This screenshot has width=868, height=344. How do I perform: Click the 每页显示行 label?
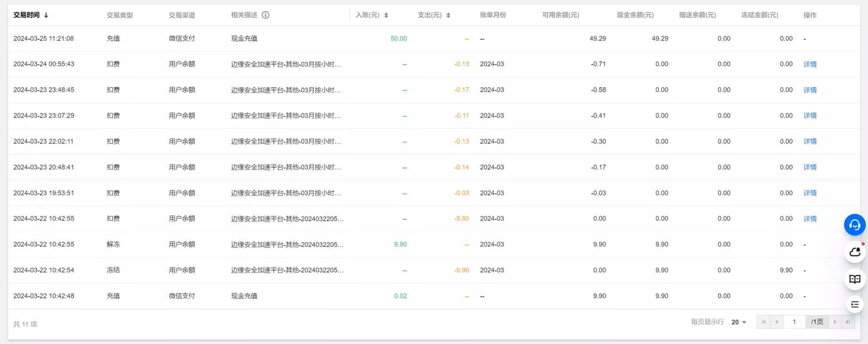(x=708, y=322)
